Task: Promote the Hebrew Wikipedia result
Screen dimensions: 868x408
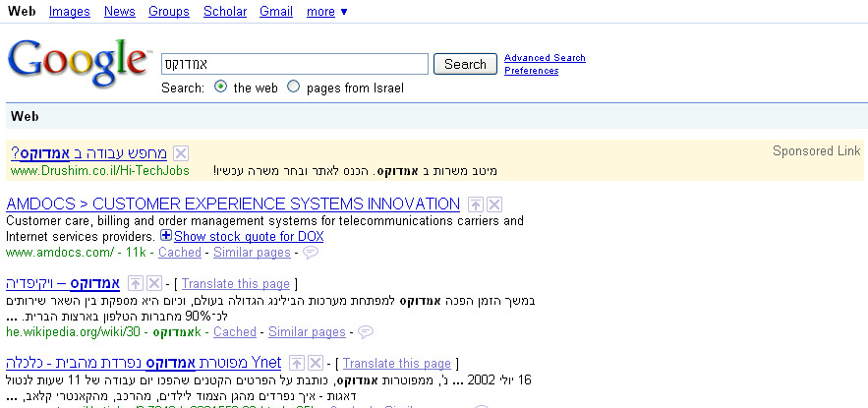Action: 136,283
